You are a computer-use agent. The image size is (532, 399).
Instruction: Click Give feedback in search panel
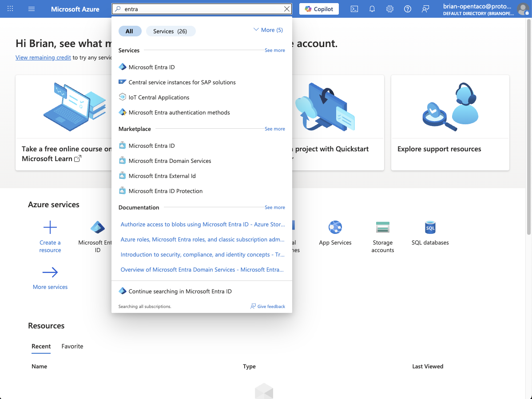tap(268, 306)
